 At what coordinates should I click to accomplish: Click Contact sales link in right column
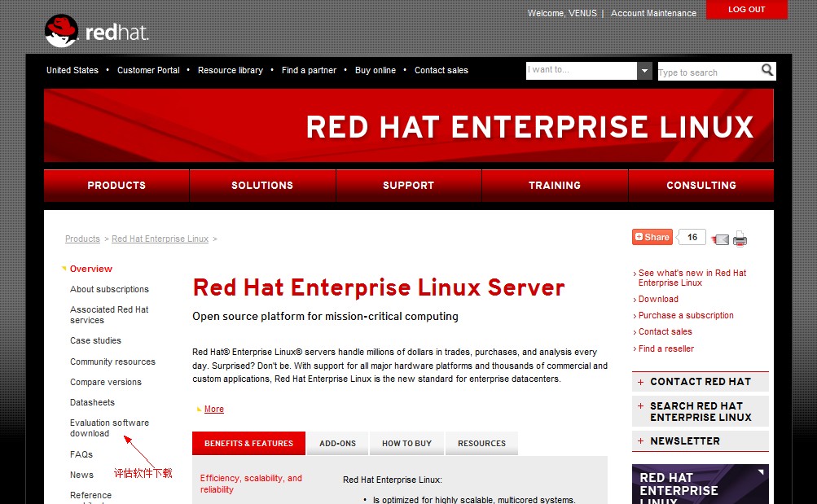pos(665,331)
